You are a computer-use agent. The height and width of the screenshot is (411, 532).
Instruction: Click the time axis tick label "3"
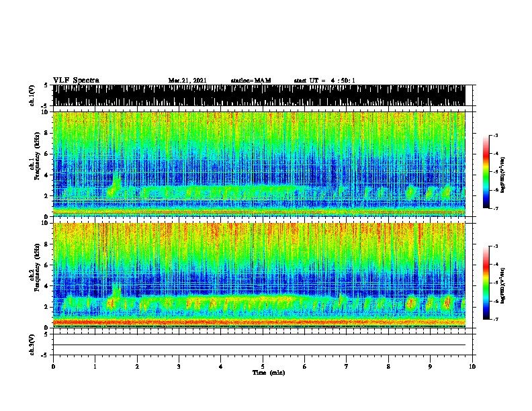[x=179, y=367]
